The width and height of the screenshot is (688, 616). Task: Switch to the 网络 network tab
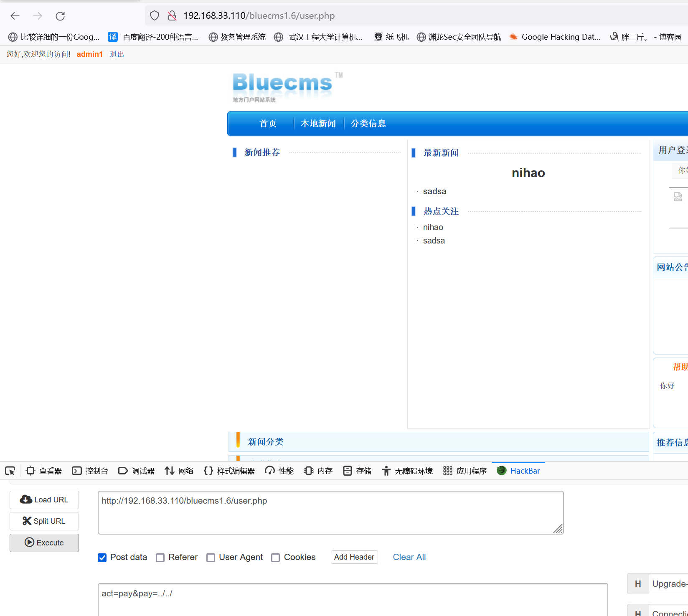tap(179, 471)
